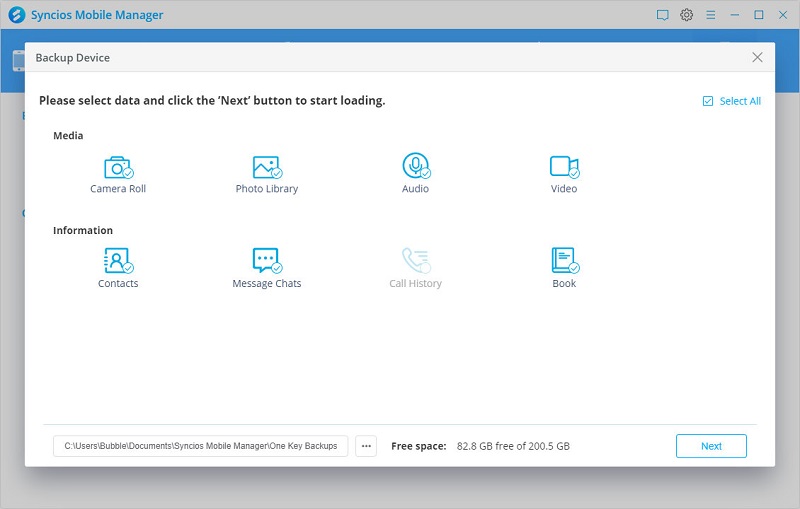Open the settings gear in title bar
This screenshot has width=800, height=509.
pyautogui.click(x=687, y=15)
